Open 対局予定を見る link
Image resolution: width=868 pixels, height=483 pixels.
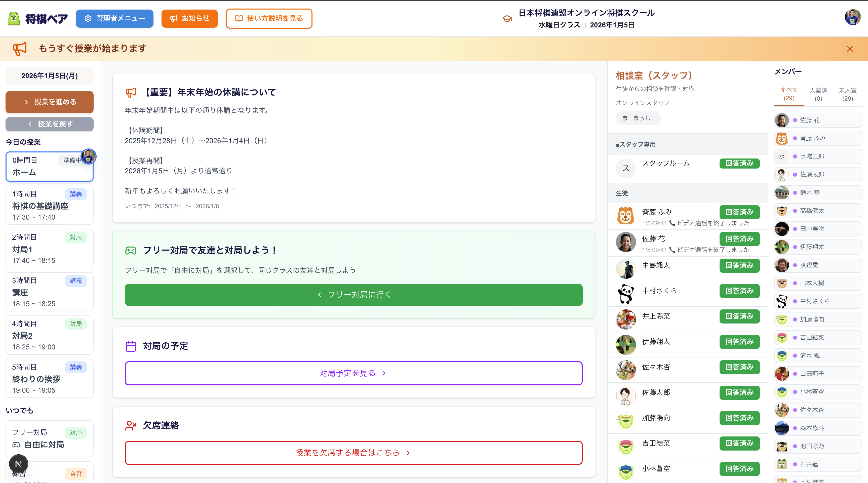353,373
